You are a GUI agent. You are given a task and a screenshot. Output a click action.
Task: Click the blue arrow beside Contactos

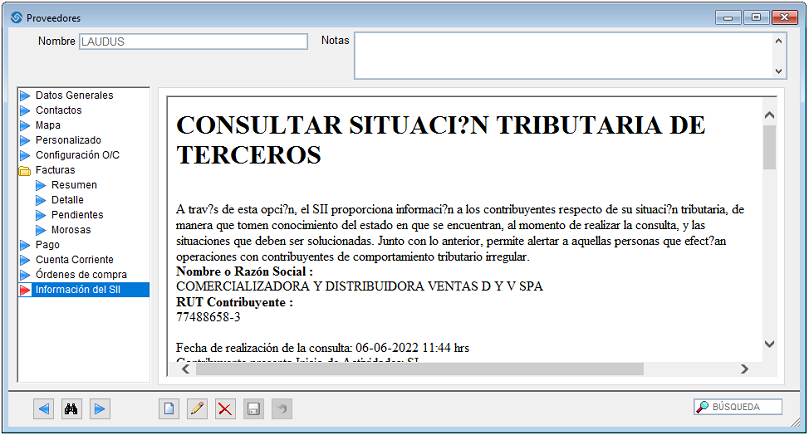click(25, 110)
